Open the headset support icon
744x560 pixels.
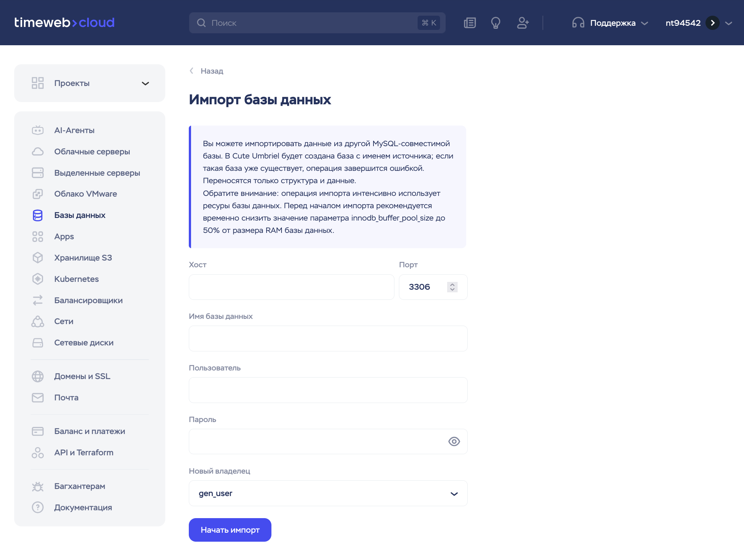pyautogui.click(x=578, y=23)
